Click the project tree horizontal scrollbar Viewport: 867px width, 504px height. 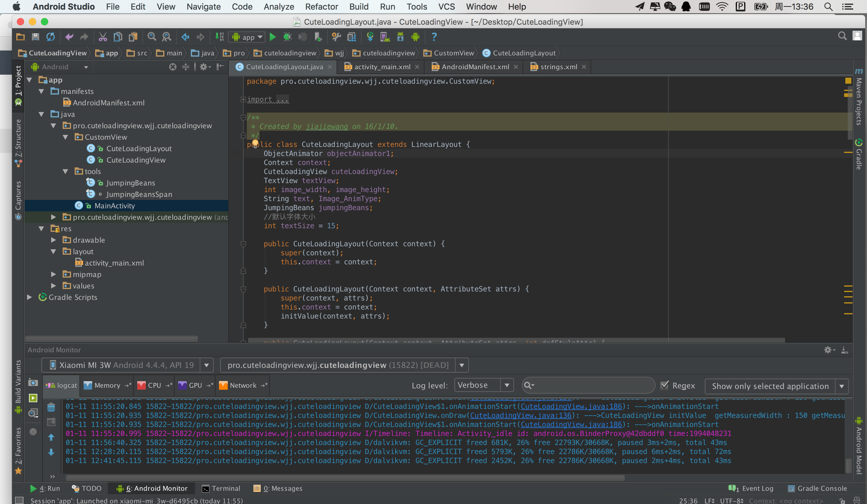[x=111, y=338]
